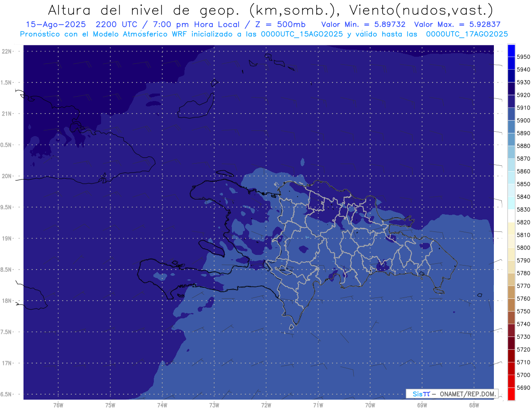Click the '75W' longitude axis label
Screen dimensions: 532x411
click(110, 405)
